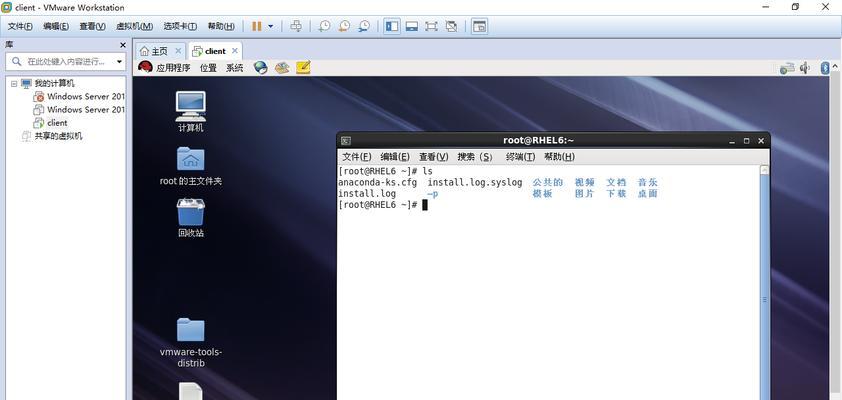
Task: Open the terminal 编辑(E) menu
Action: [395, 157]
